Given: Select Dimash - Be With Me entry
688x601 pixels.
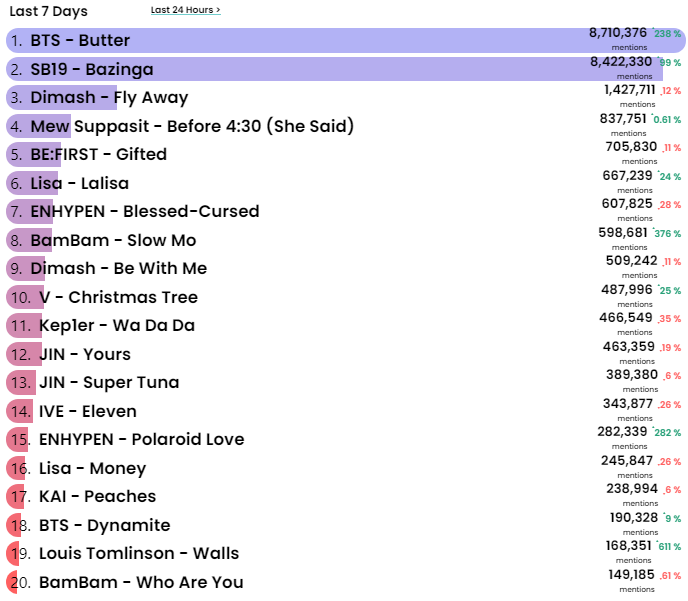Looking at the screenshot, I should tap(345, 268).
